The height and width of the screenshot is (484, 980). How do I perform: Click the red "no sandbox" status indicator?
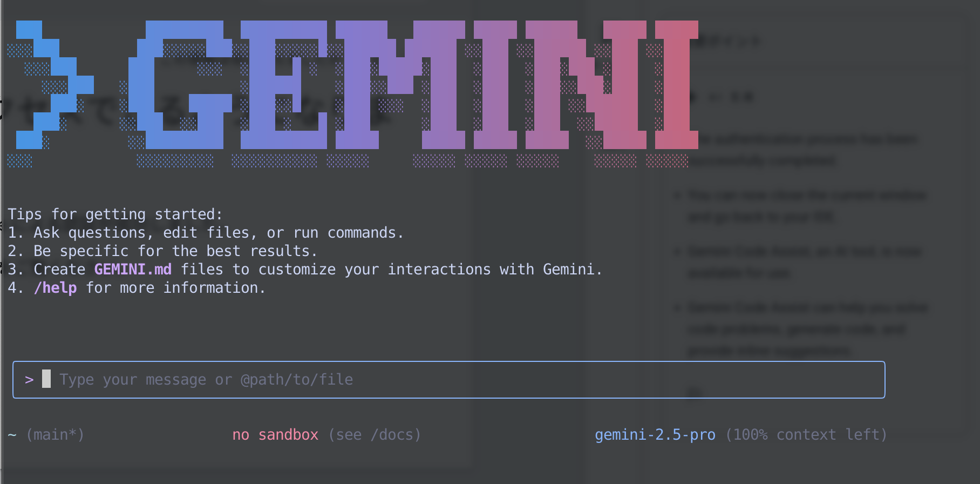275,435
